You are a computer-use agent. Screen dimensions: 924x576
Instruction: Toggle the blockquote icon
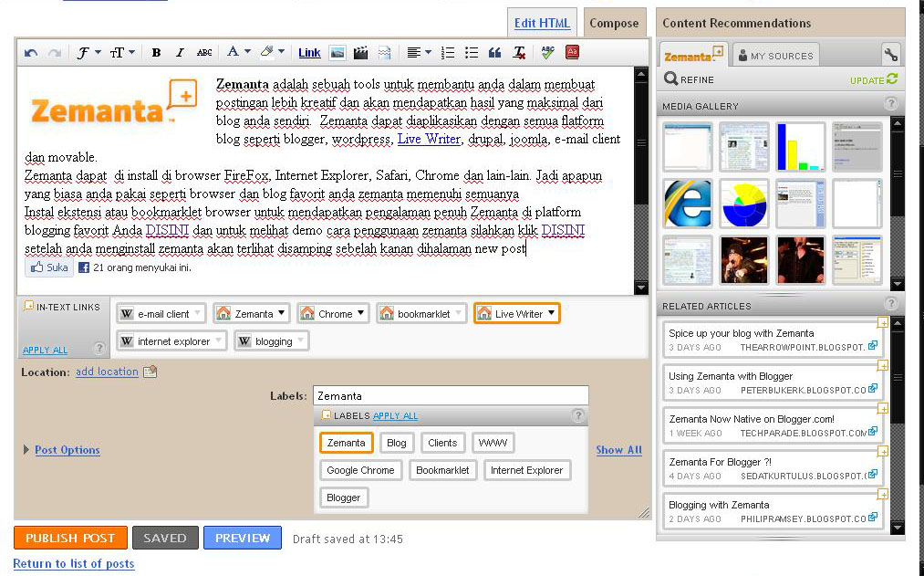coord(495,52)
